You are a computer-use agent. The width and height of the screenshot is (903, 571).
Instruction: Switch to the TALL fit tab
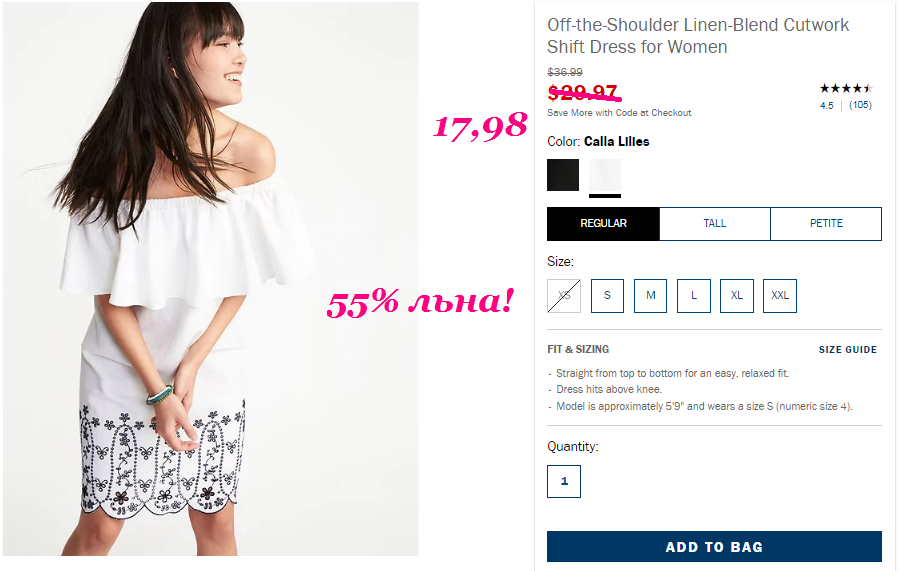(715, 223)
